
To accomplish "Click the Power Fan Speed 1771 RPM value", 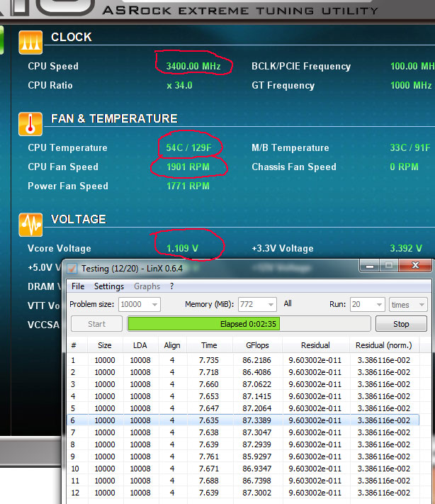I will [x=188, y=186].
